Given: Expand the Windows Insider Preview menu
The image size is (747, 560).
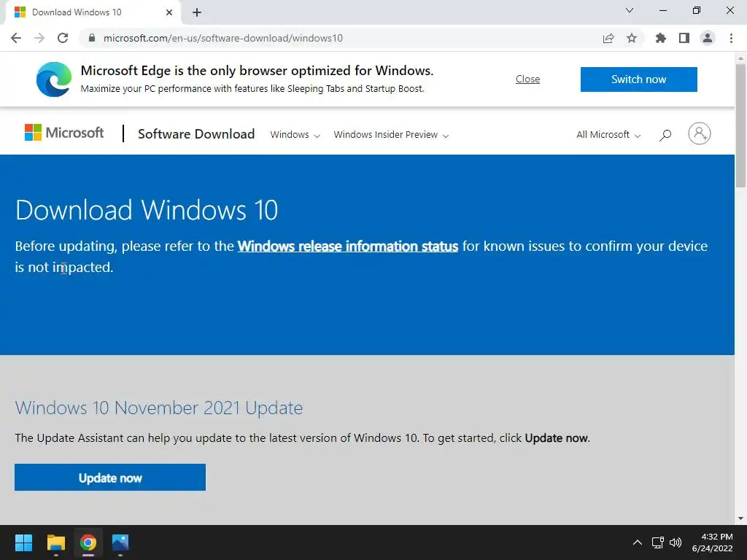Looking at the screenshot, I should (391, 135).
